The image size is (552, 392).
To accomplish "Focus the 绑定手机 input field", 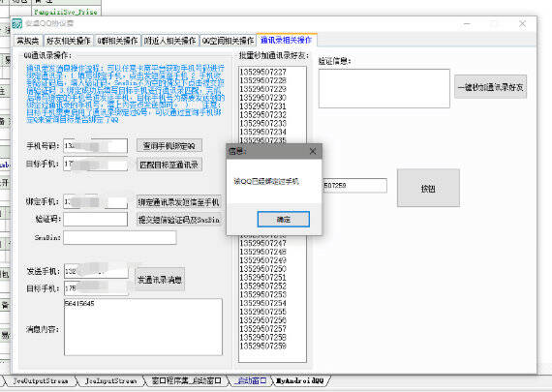I will [x=96, y=202].
